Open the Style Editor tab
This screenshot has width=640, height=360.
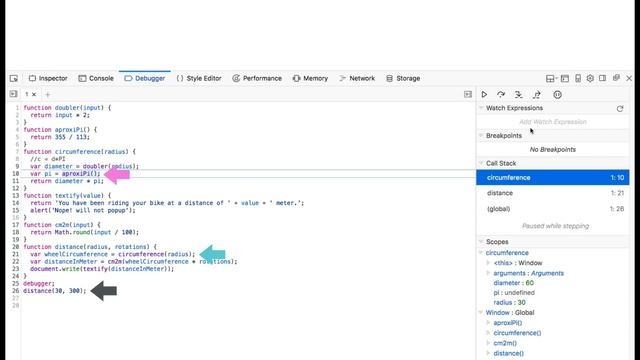199,78
